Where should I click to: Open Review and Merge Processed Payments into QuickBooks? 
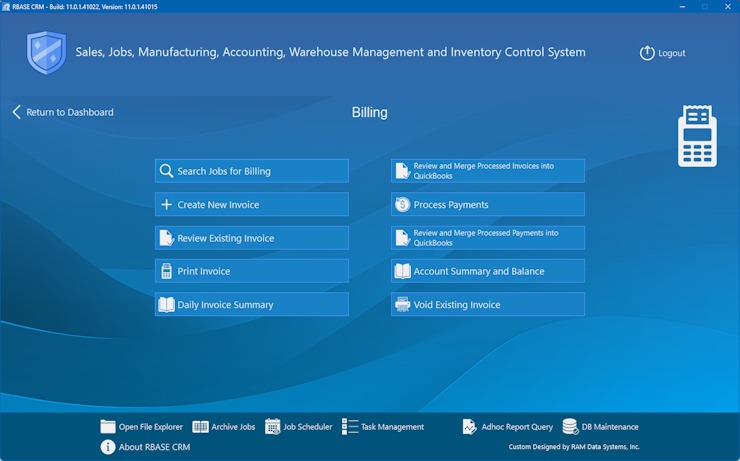pyautogui.click(x=488, y=238)
